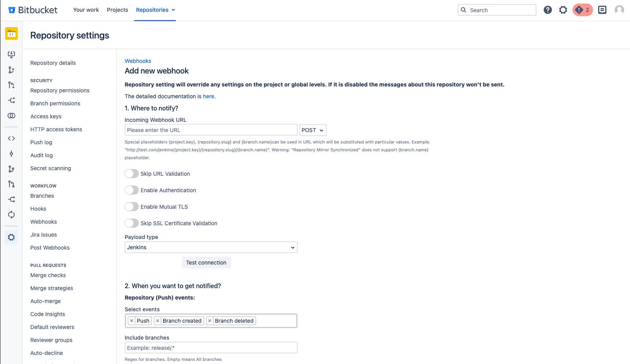
Task: Open the POST method dropdown
Action: pos(313,130)
